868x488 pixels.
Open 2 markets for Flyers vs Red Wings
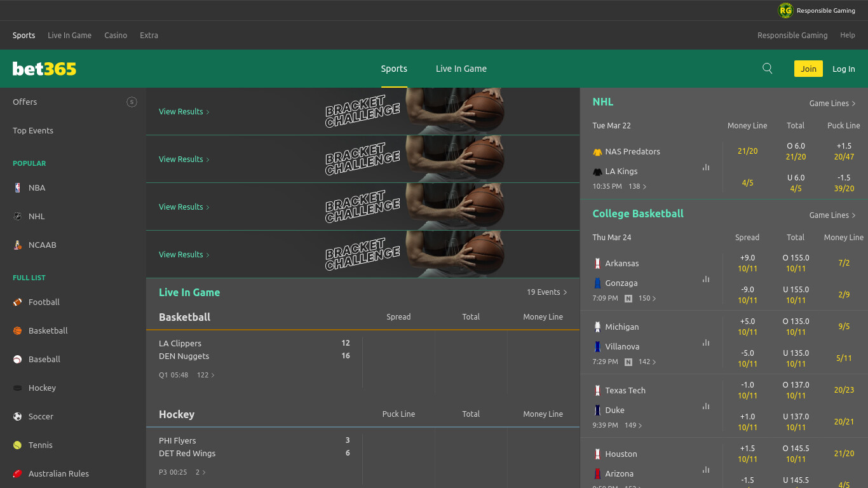[201, 472]
